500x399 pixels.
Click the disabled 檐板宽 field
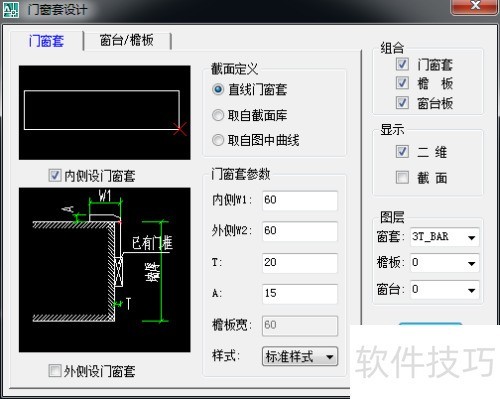[x=300, y=325]
